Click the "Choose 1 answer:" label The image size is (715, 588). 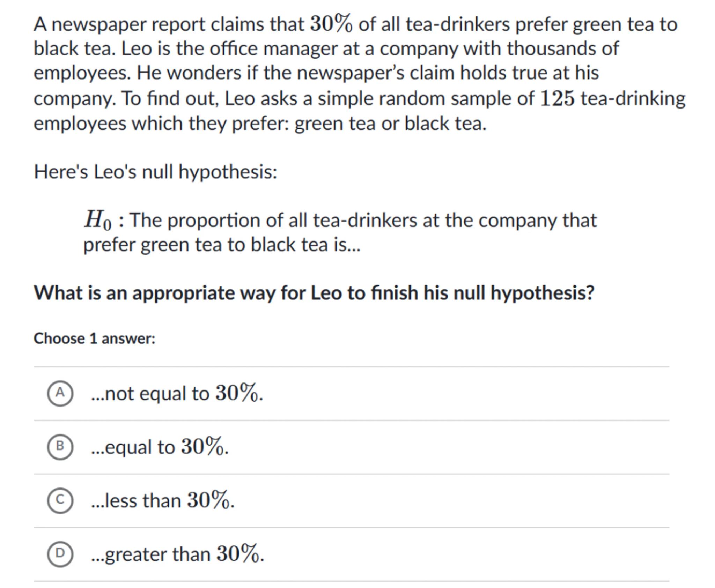[94, 338]
